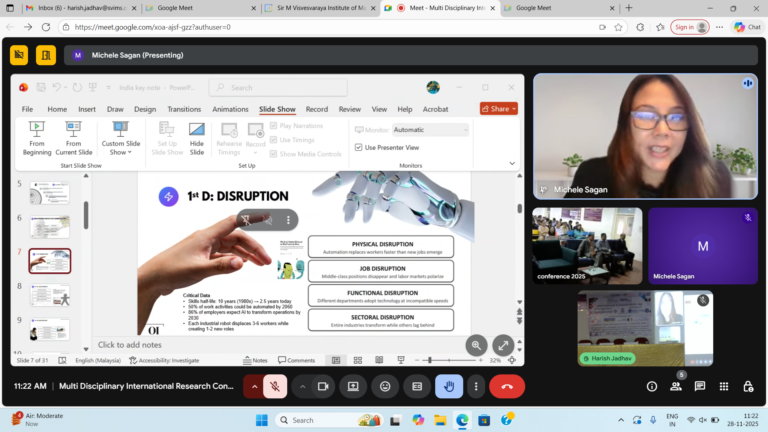
Task: Switch to the Transitions ribbon tab
Action: pyautogui.click(x=184, y=109)
